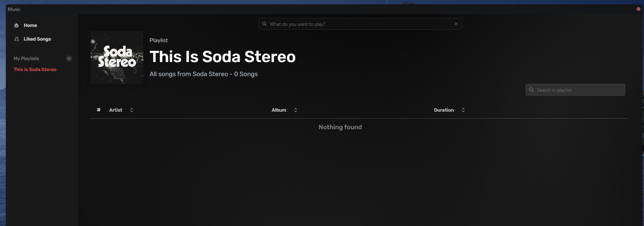Image resolution: width=644 pixels, height=226 pixels.
Task: Click the Album column header label
Action: pos(279,110)
